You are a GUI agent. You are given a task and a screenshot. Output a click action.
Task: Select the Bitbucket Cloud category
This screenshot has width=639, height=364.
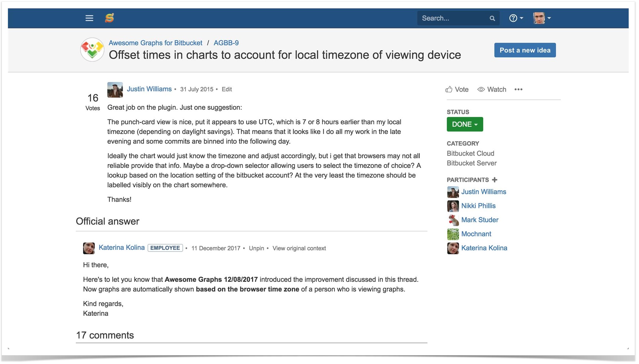click(470, 153)
